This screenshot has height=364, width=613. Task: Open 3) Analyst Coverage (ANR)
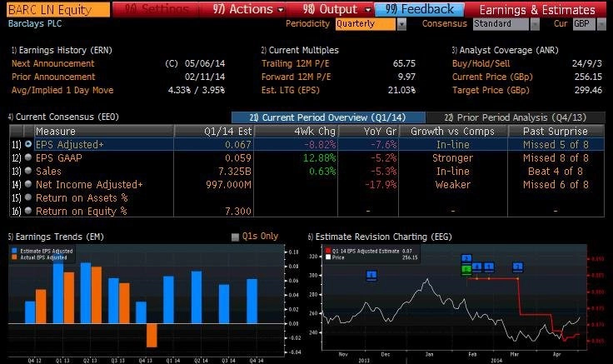click(505, 50)
